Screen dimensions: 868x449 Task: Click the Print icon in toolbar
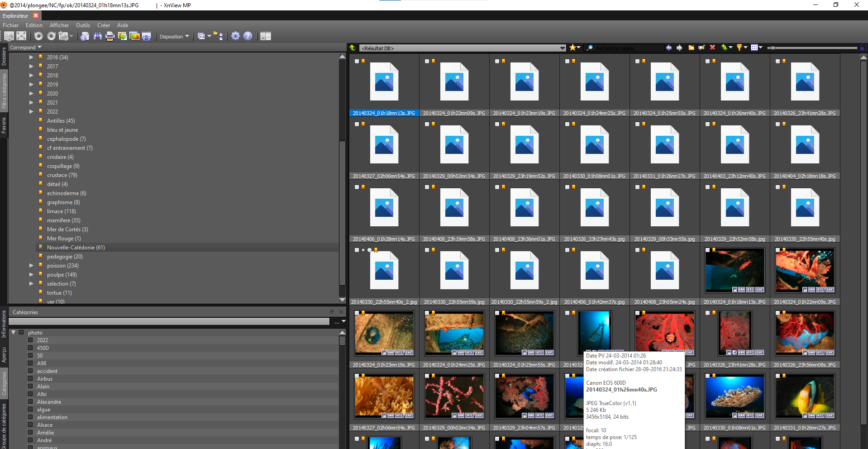[x=110, y=36]
